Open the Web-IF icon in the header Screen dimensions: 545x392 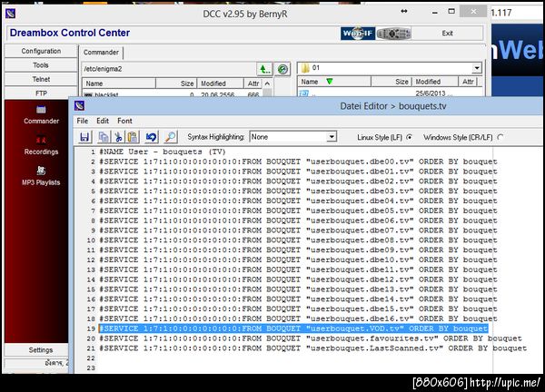coord(358,34)
